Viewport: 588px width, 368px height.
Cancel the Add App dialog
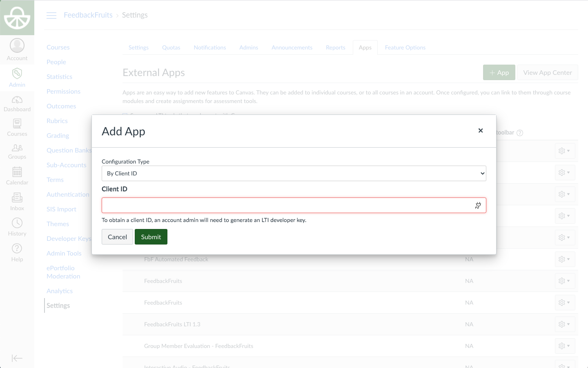tap(117, 237)
